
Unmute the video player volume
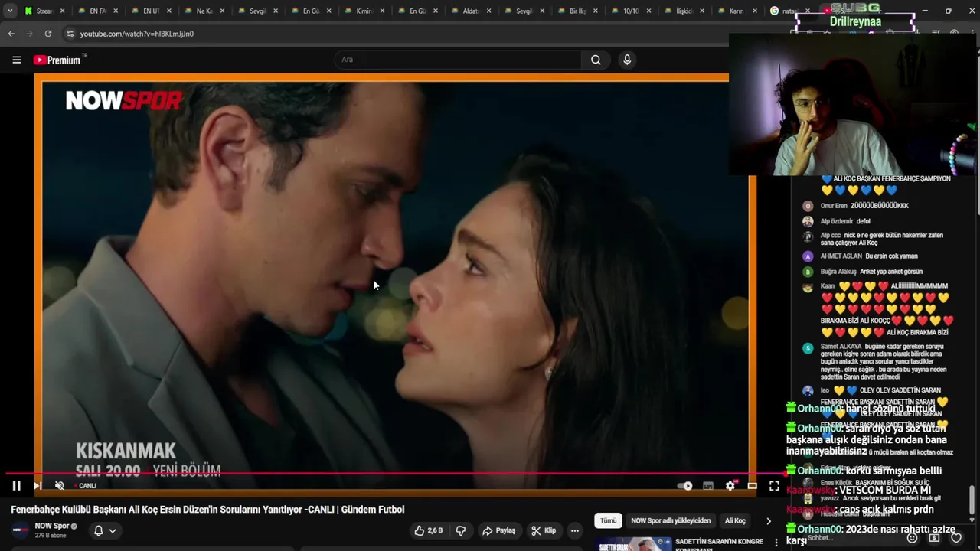(59, 485)
